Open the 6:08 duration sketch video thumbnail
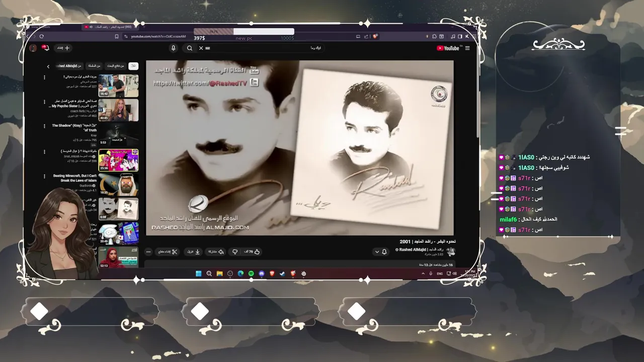 (118, 209)
